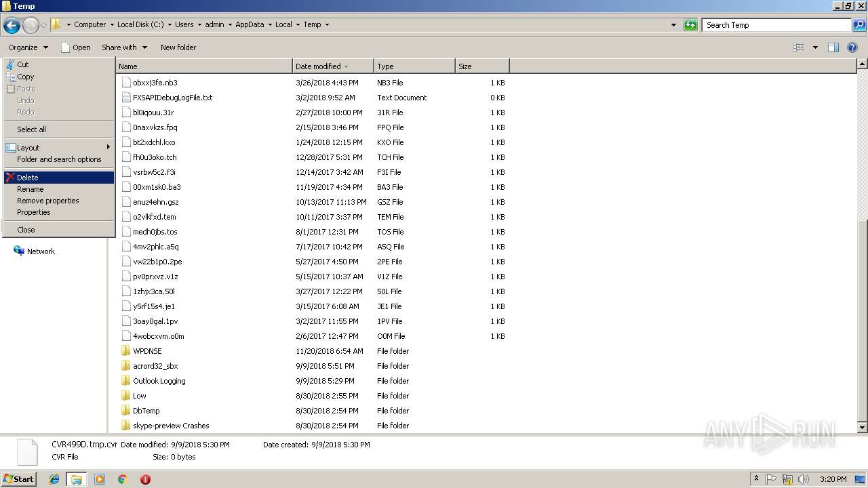
Task: Click the Refresh button beside address bar
Action: (690, 25)
